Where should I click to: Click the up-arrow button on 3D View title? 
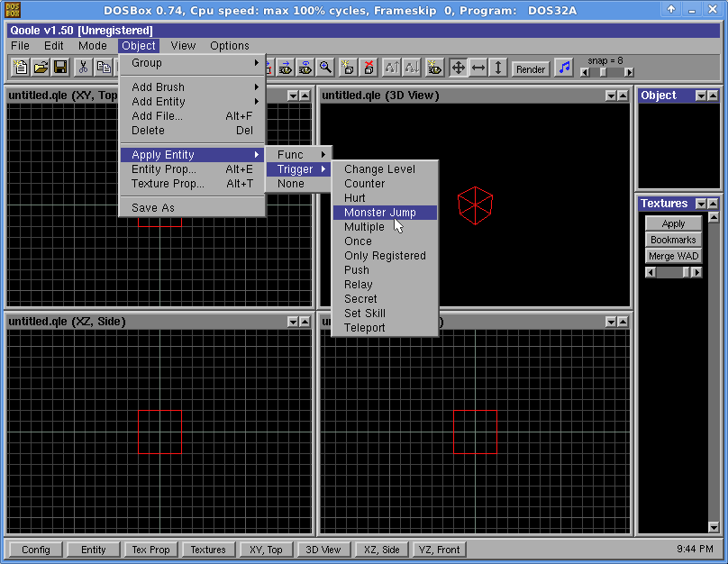[x=623, y=96]
